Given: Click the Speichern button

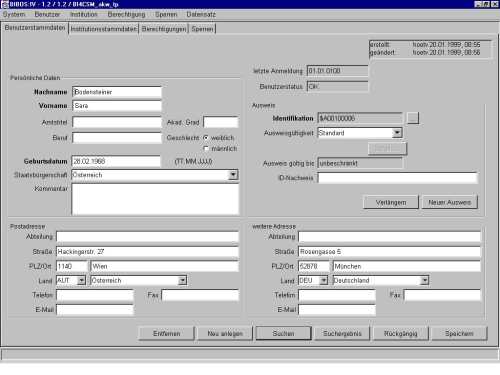Looking at the screenshot, I should pos(459,333).
